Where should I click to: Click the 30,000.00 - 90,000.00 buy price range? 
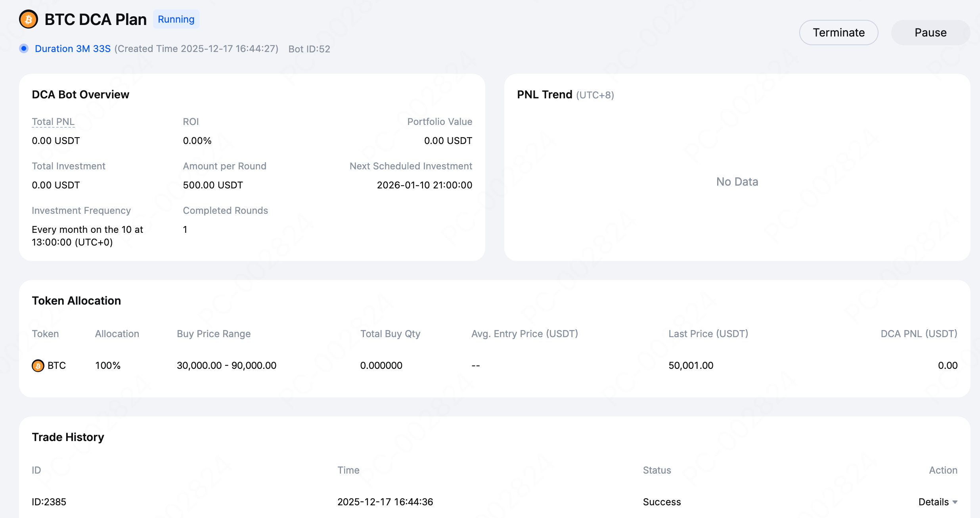[x=226, y=365]
